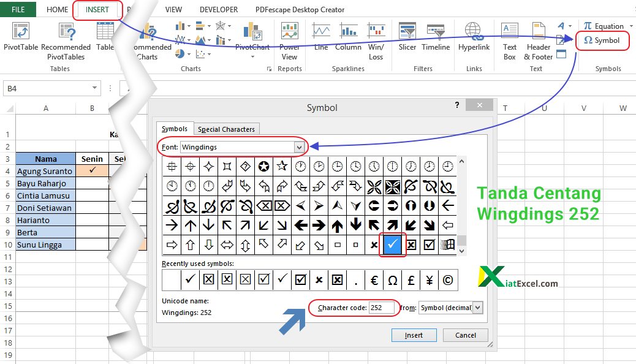The height and width of the screenshot is (364, 636).
Task: Insert a Timeline filter
Action: point(436,38)
